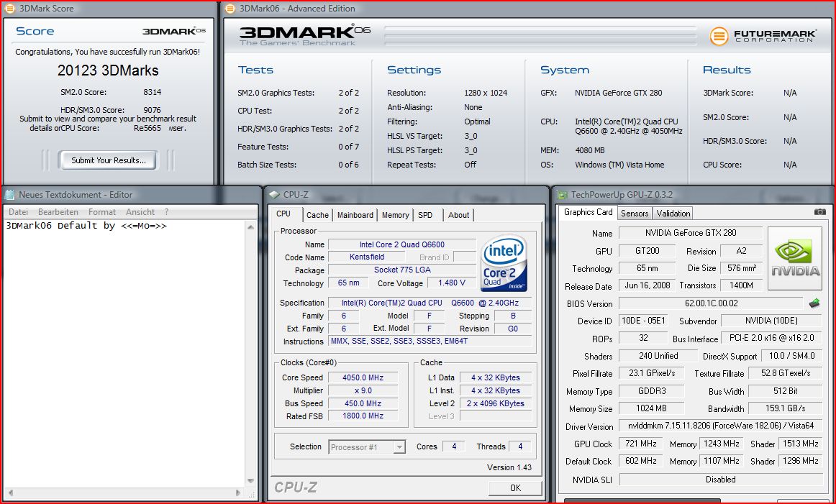Viewport: 836px width, 504px height.
Task: Click the editor vertical scrollbar down arrow
Action: (x=250, y=481)
